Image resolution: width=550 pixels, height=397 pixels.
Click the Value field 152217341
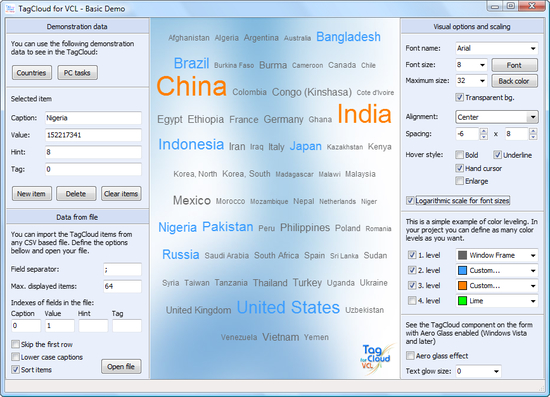click(93, 135)
